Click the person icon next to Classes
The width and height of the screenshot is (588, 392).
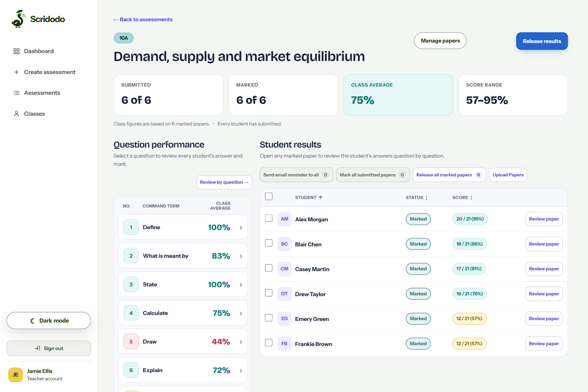(x=17, y=114)
